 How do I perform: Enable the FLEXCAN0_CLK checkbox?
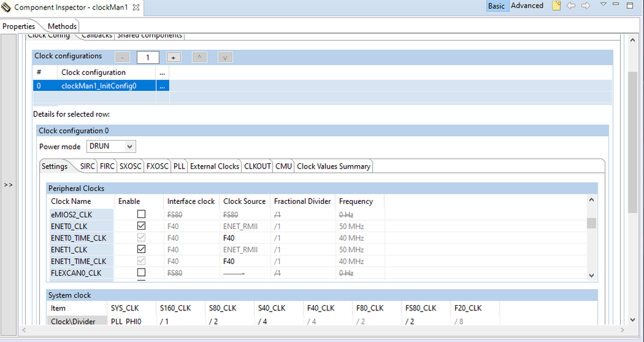(x=141, y=272)
